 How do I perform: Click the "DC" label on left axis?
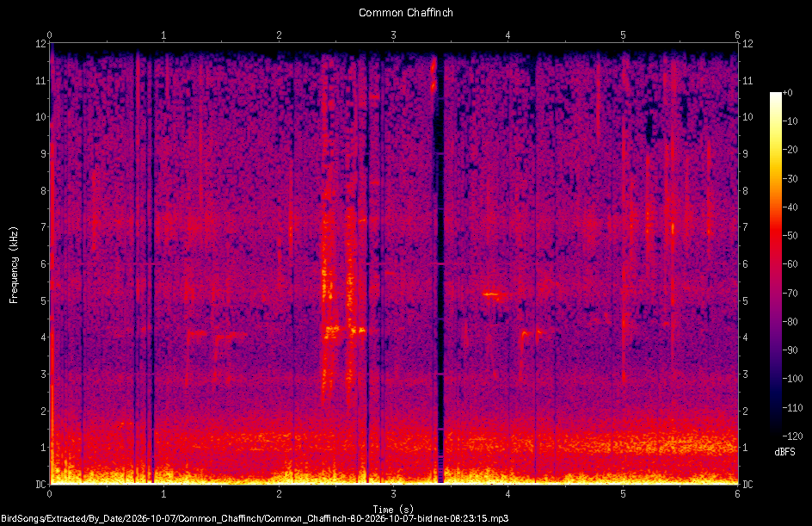[x=40, y=485]
